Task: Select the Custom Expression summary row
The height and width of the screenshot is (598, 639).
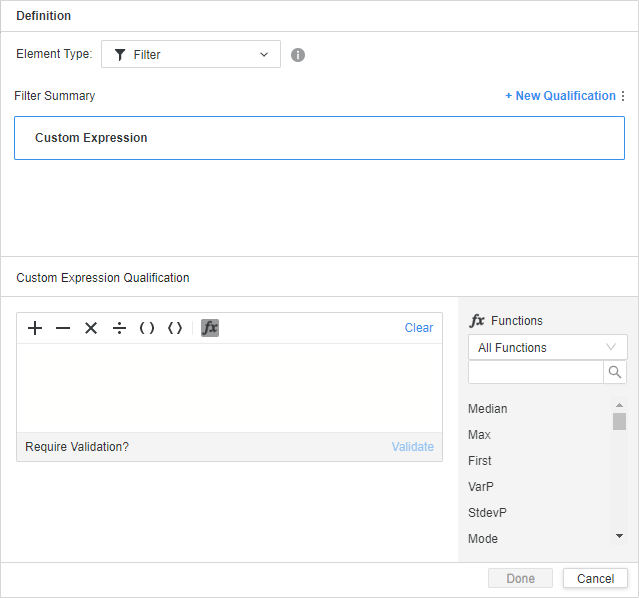Action: tap(319, 138)
